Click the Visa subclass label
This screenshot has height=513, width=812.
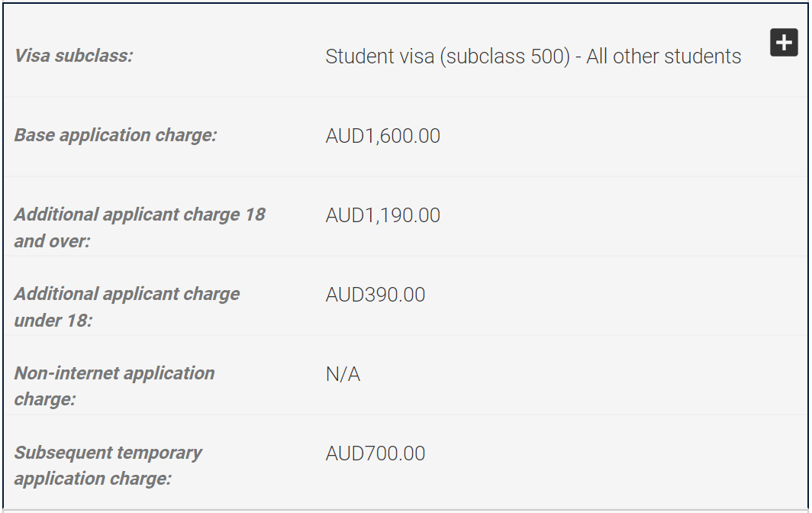tap(73, 56)
